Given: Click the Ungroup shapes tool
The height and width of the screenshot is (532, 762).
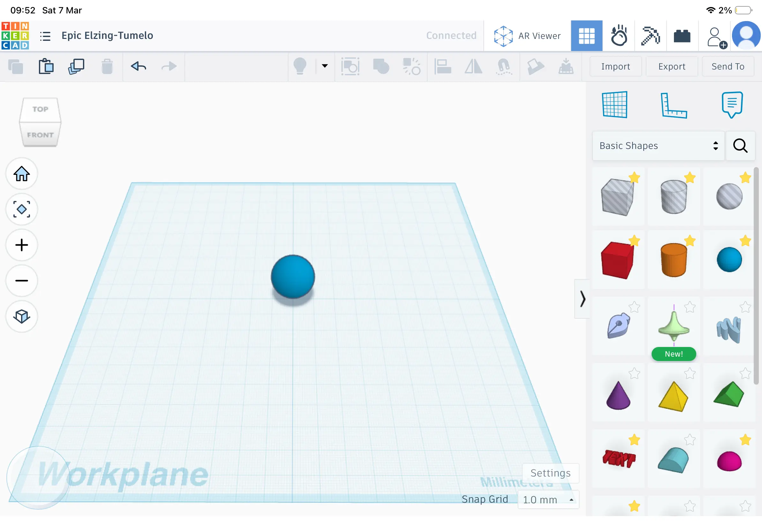Looking at the screenshot, I should (x=412, y=66).
